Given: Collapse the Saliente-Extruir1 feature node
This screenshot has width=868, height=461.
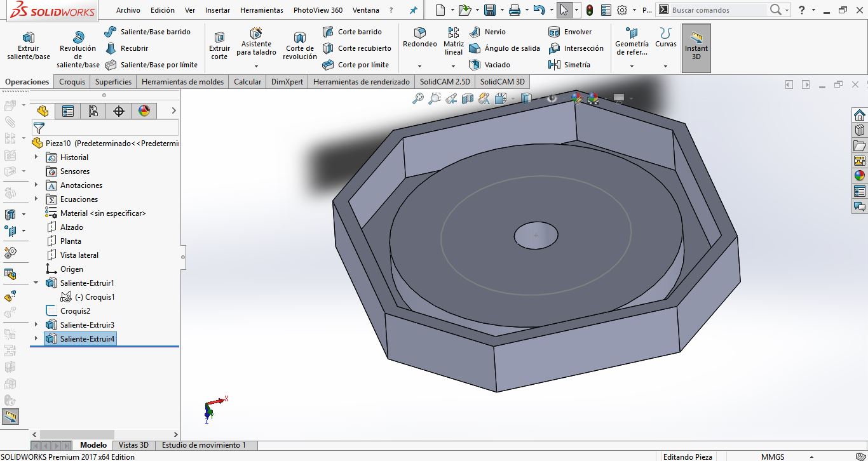Looking at the screenshot, I should 36,283.
